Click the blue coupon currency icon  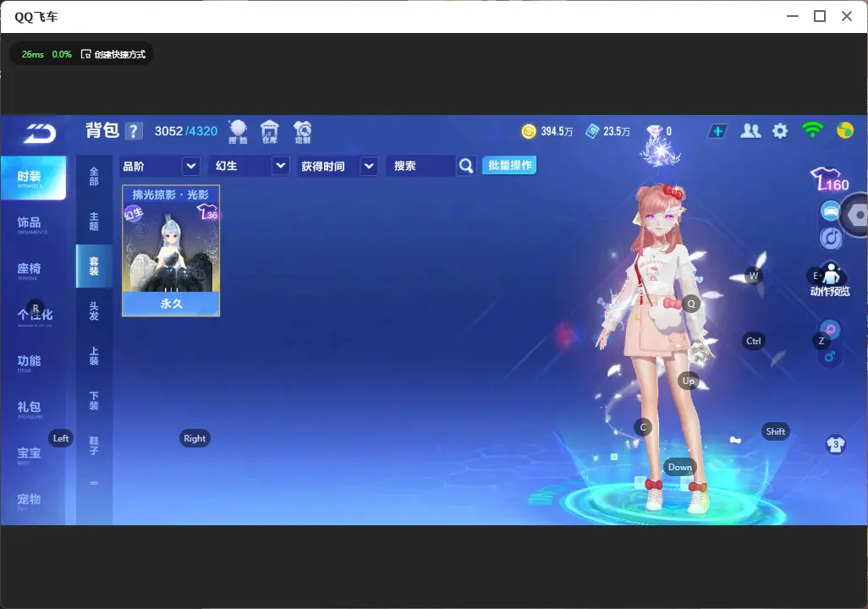[592, 131]
